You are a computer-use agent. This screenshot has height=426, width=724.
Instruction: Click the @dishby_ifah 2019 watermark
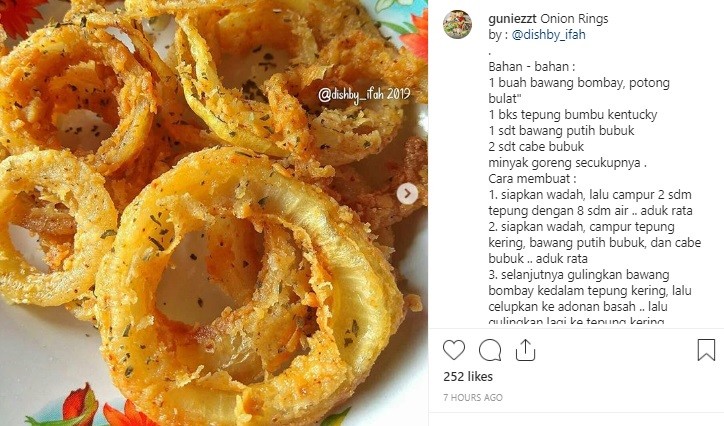click(364, 96)
